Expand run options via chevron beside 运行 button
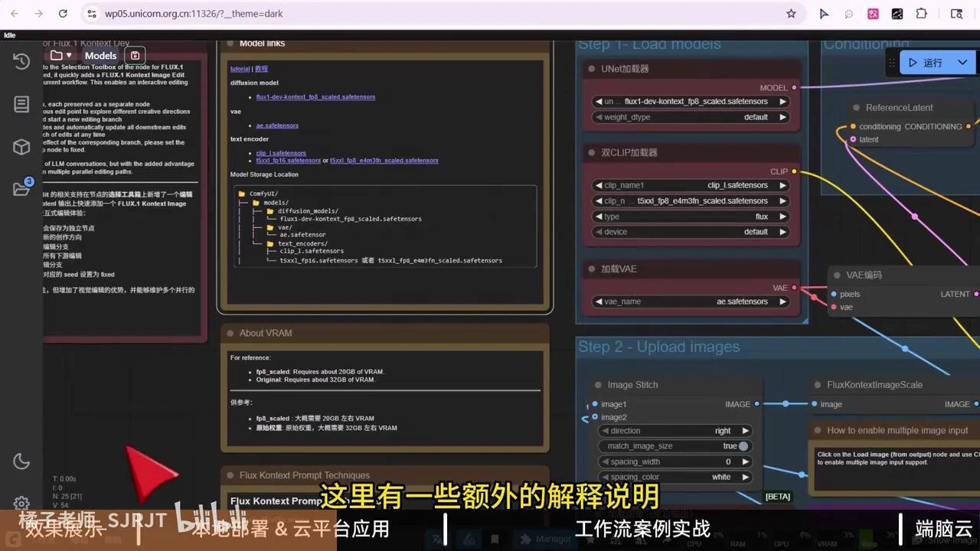 tap(962, 62)
